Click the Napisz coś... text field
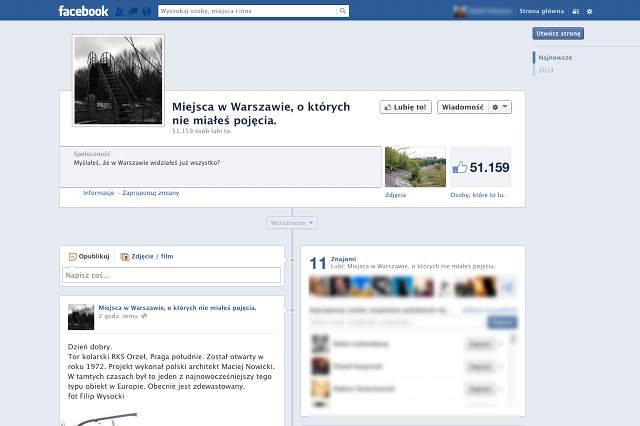This screenshot has height=426, width=640. tap(171, 275)
